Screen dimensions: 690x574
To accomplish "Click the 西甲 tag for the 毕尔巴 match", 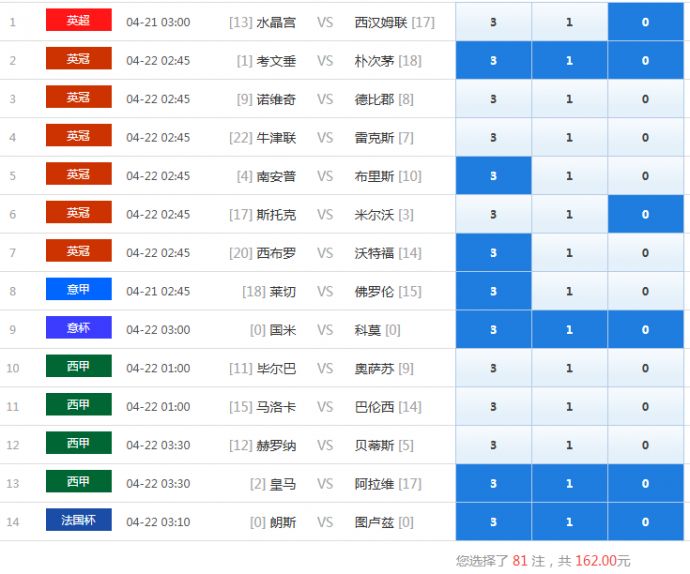I will tap(78, 367).
